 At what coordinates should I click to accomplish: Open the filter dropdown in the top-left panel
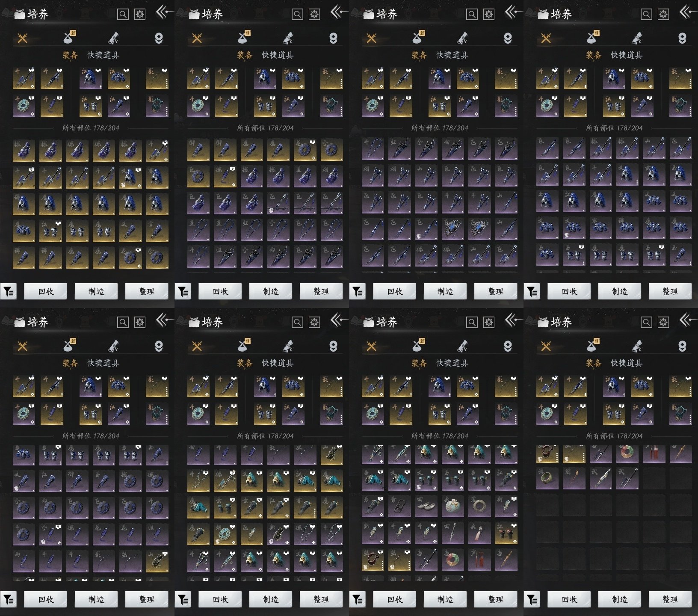tap(9, 292)
